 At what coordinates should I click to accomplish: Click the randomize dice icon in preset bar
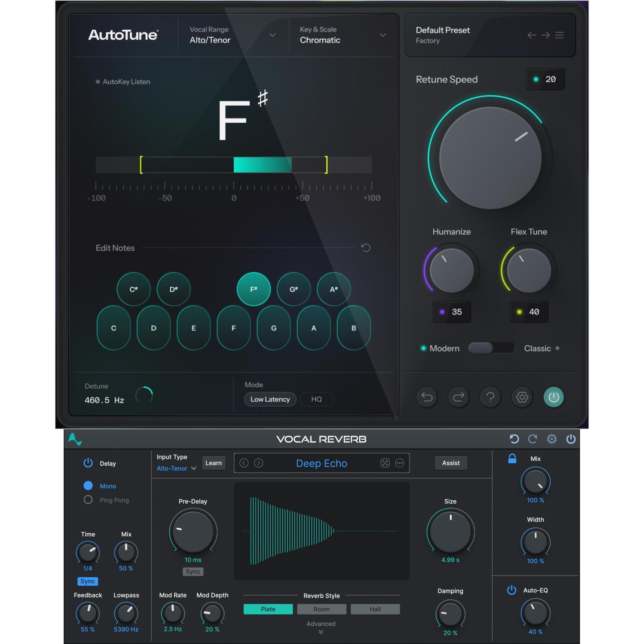pos(385,463)
